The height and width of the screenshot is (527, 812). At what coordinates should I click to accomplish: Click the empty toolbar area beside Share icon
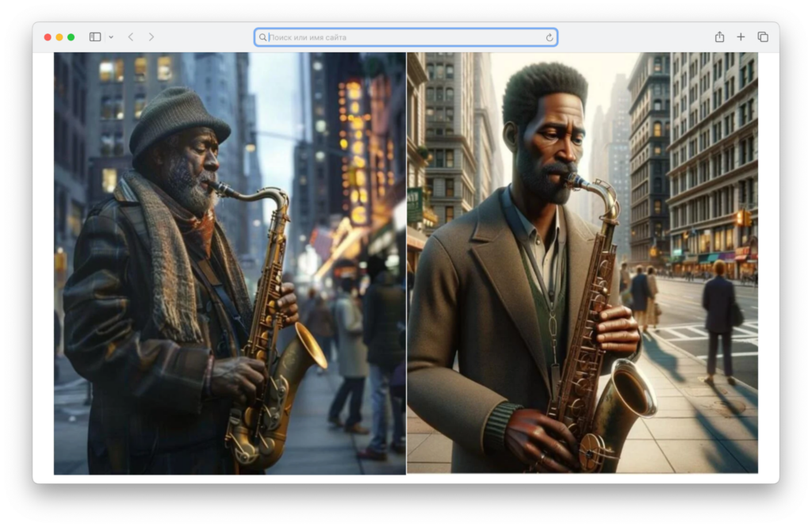tap(634, 37)
